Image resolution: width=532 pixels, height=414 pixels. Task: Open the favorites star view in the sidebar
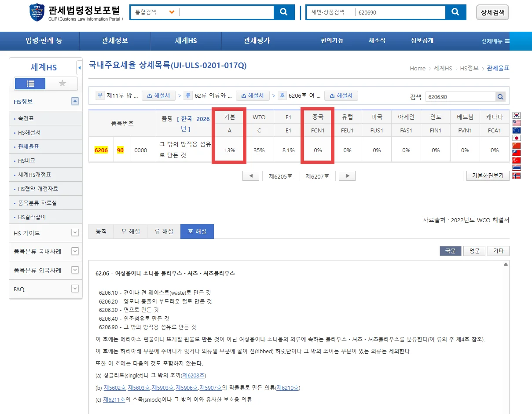(62, 84)
